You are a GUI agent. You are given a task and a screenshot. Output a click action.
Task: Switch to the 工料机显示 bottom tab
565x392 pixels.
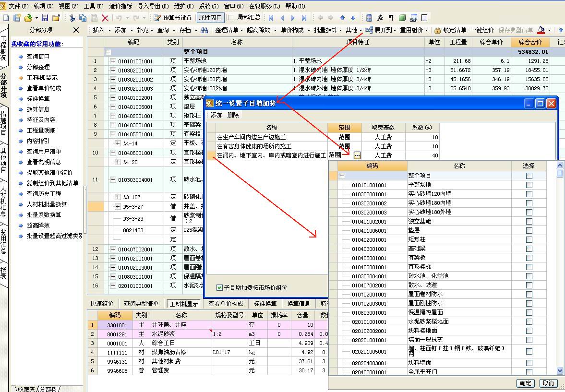click(184, 304)
